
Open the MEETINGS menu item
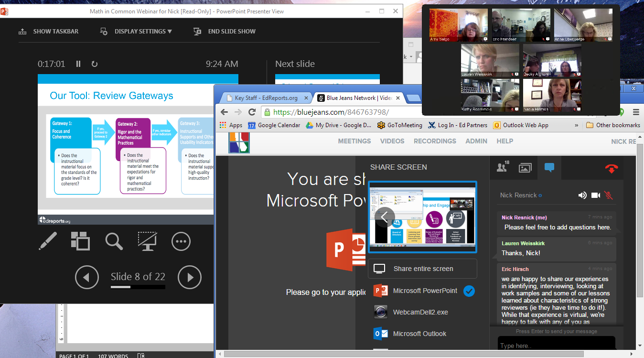[x=354, y=141]
